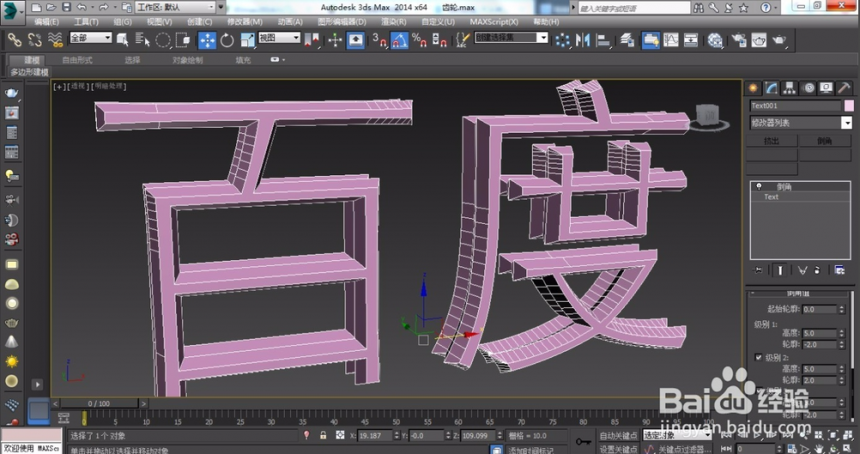Click the pink object color swatch beside Text001

[x=848, y=106]
